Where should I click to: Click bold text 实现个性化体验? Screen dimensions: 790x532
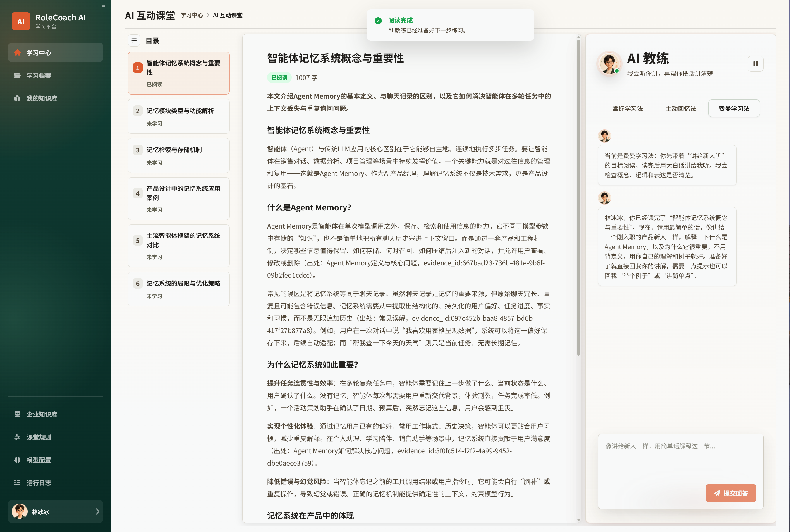[x=290, y=426]
